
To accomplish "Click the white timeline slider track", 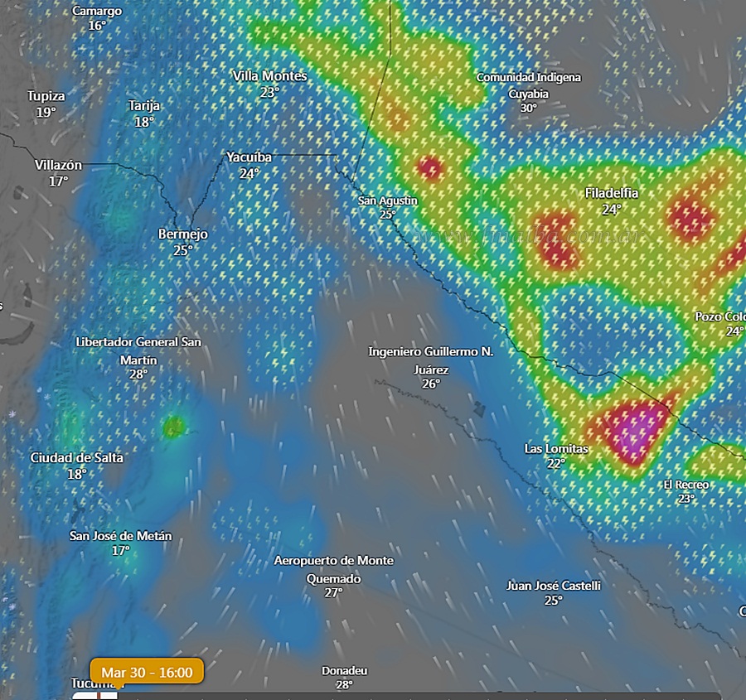I will tap(85, 696).
